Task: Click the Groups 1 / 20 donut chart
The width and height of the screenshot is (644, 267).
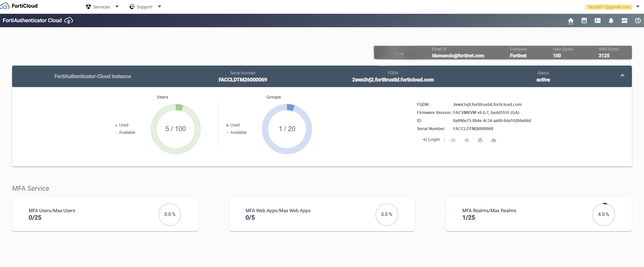Action: pyautogui.click(x=287, y=129)
